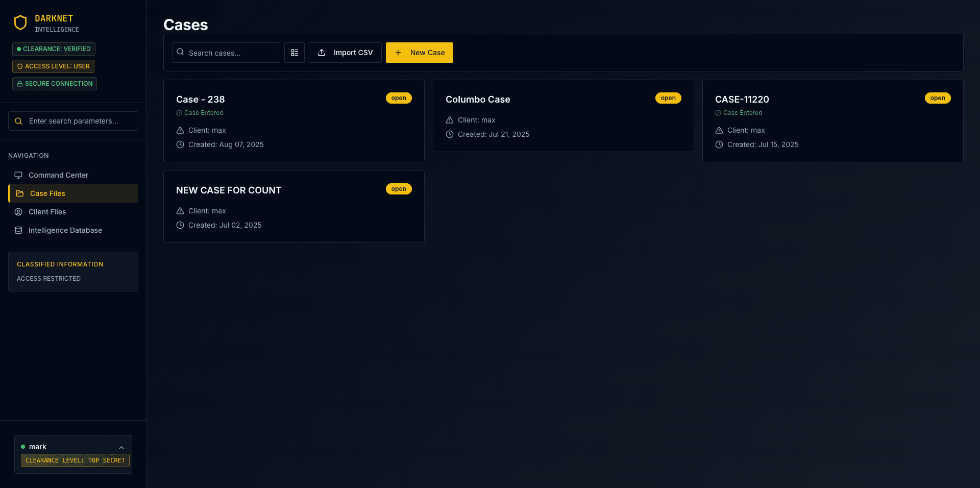Click 'Created: Jul 15, 2025' text
Screen dimensions: 980x488
coord(763,144)
